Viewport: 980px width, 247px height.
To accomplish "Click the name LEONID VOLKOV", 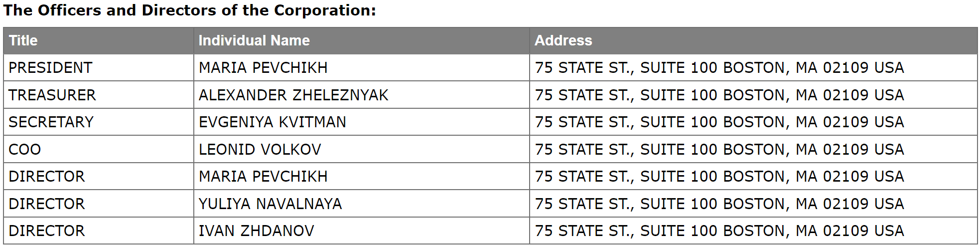I will 260,149.
